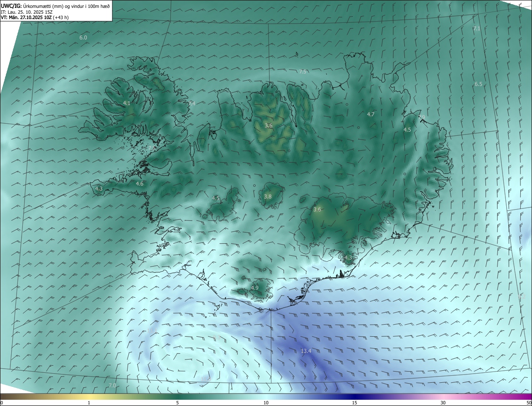Click the 4.9 value label
Image resolution: width=532 pixels, height=406 pixels.
(255, 288)
